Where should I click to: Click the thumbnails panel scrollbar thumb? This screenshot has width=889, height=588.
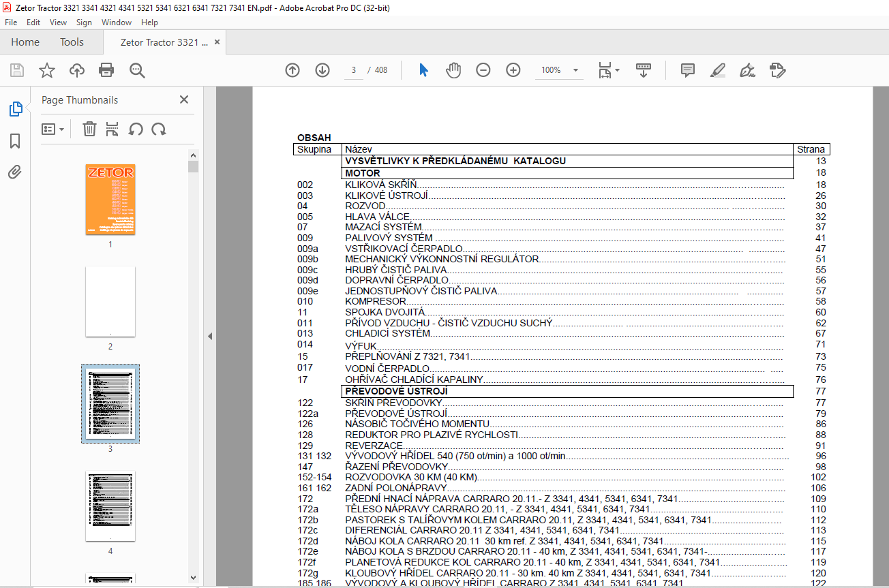tap(194, 166)
